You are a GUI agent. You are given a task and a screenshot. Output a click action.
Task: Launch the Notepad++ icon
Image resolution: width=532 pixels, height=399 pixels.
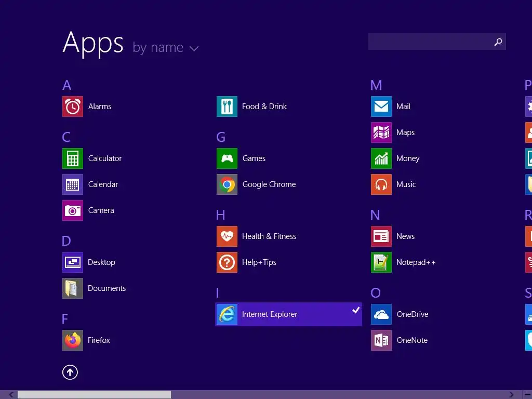click(381, 262)
